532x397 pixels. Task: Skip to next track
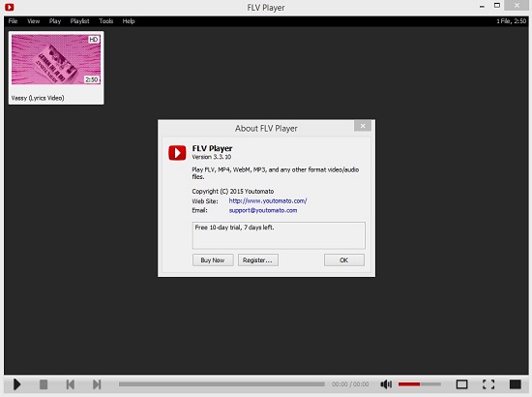pyautogui.click(x=97, y=384)
